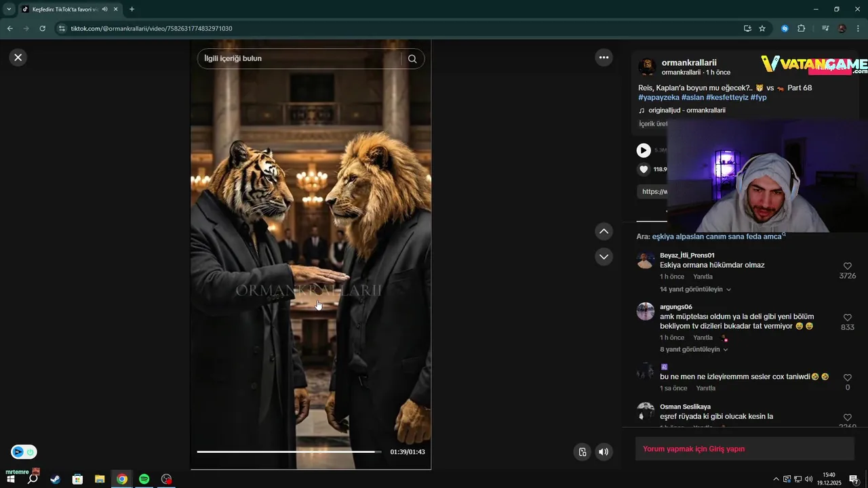Open the Chrome profile avatar
The width and height of the screenshot is (868, 488).
click(842, 28)
